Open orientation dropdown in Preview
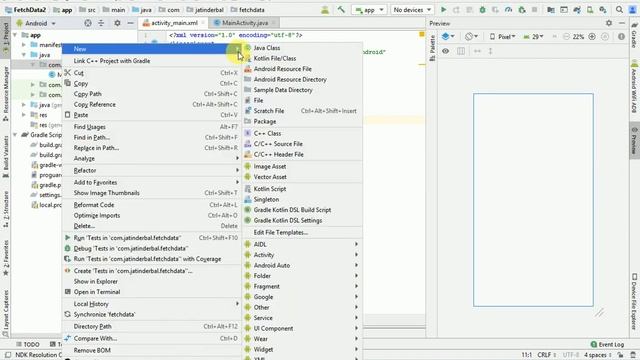The image size is (640, 360). tap(471, 37)
